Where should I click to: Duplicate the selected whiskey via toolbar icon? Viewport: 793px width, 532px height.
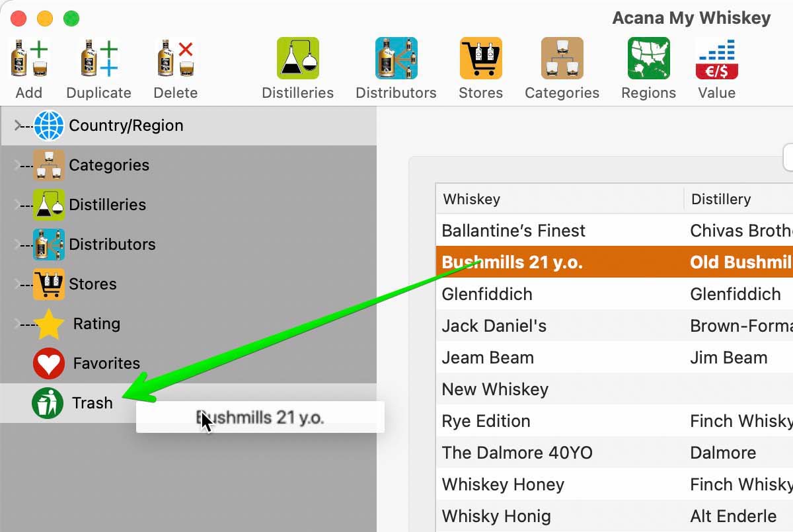point(98,59)
